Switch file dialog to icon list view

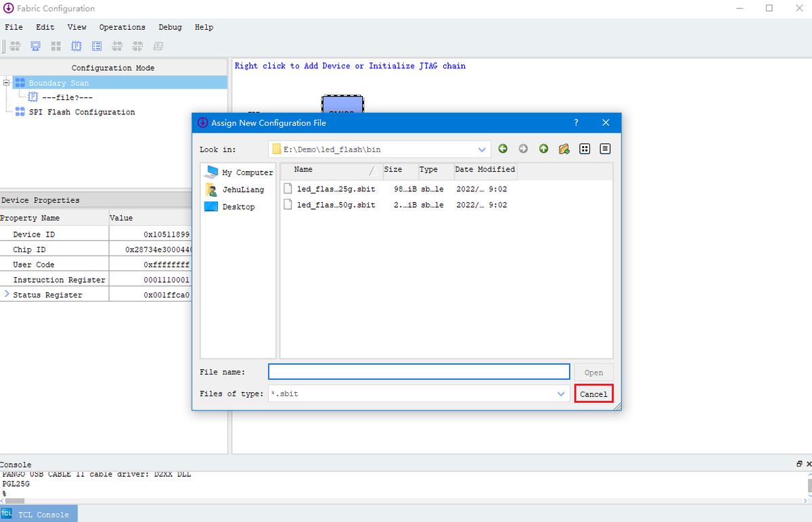(585, 149)
